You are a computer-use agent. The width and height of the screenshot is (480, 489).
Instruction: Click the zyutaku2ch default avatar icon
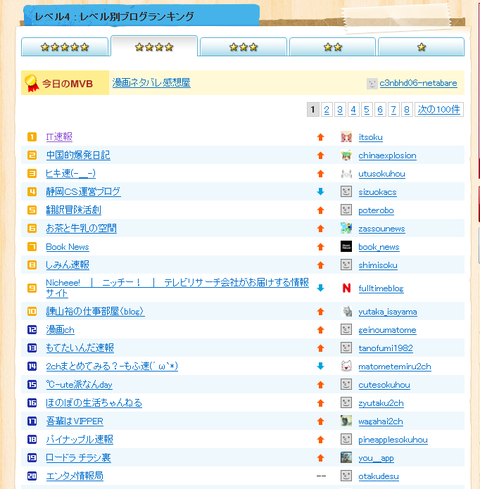tap(346, 403)
